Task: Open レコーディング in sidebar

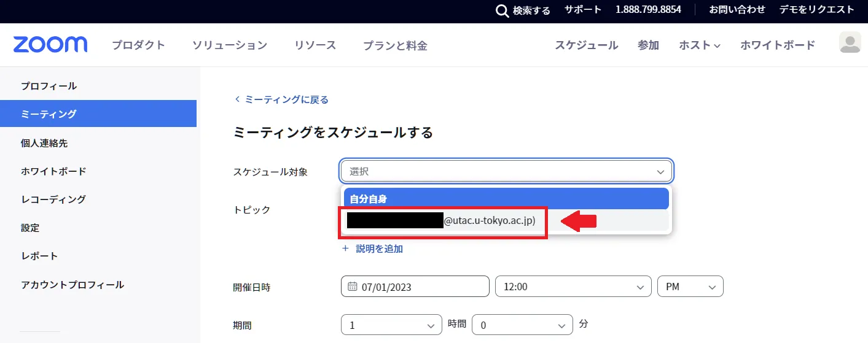Action: pos(53,199)
